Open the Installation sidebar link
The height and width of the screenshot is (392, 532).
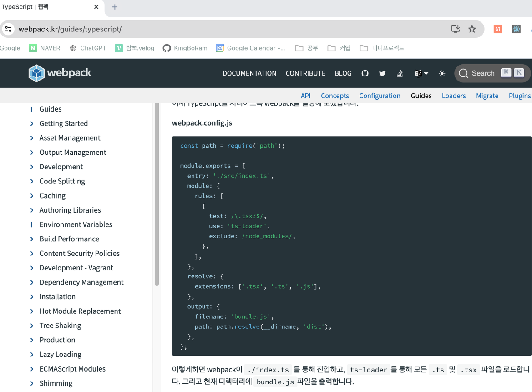57,297
